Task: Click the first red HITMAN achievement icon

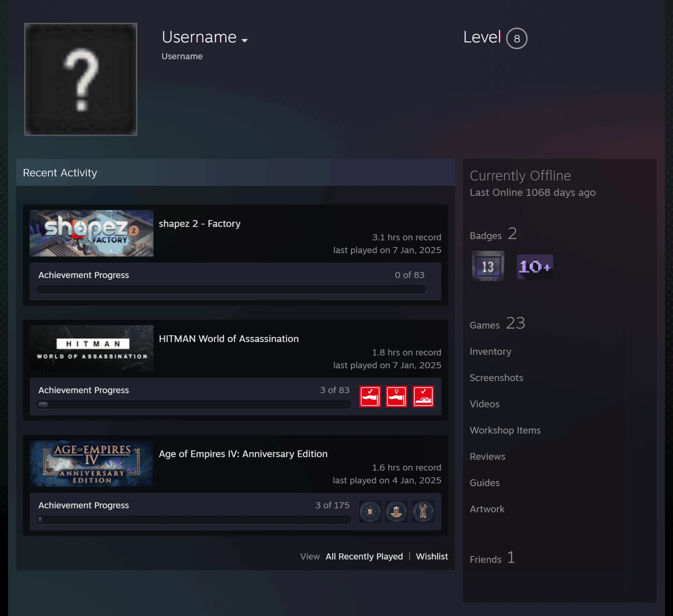Action: tap(370, 397)
